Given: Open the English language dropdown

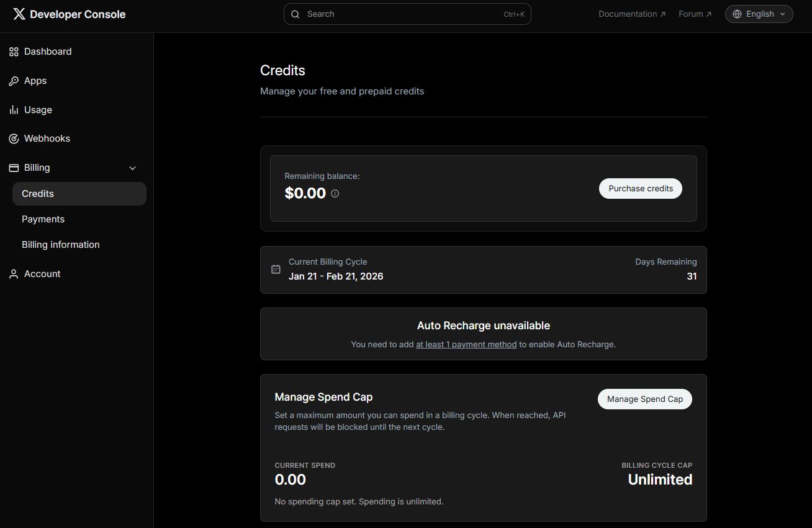Looking at the screenshot, I should pos(759,14).
